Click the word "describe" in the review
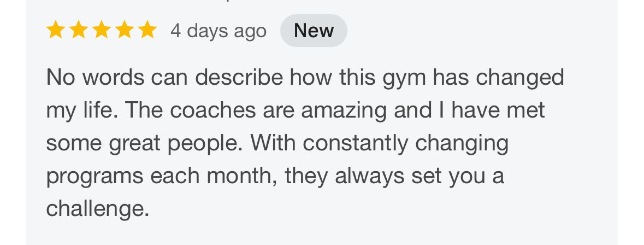Viewport: 644px width, 245px height. click(239, 78)
